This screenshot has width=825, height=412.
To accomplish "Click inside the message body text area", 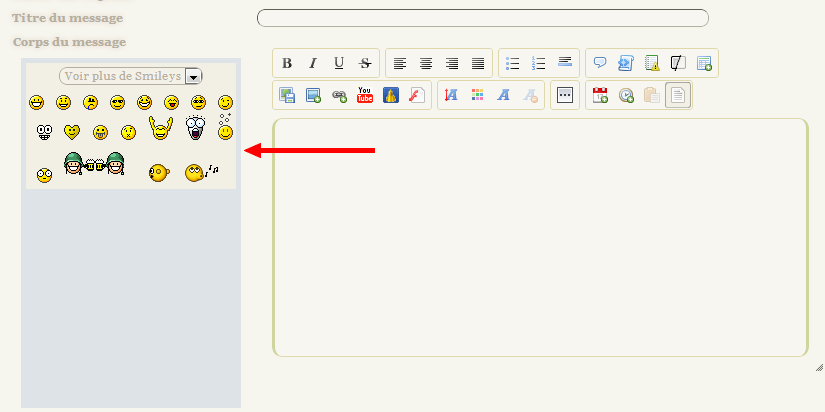I will click(x=540, y=237).
